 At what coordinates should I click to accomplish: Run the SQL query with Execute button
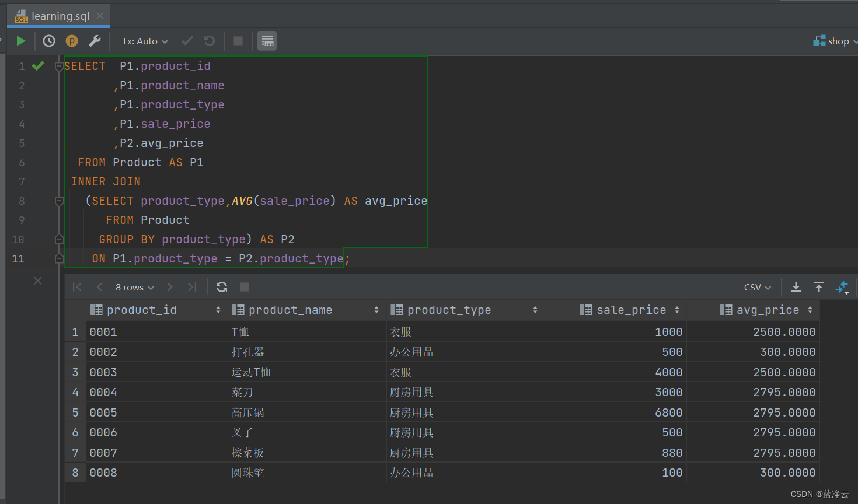(21, 41)
